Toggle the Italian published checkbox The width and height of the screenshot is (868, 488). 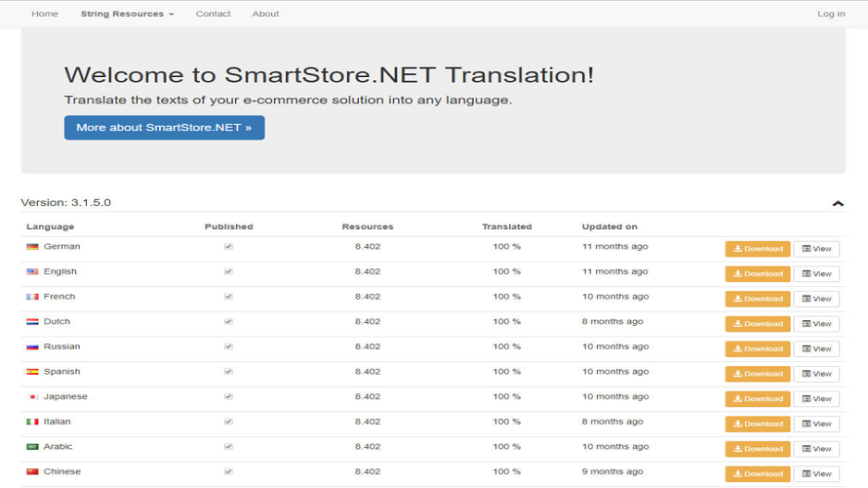pyautogui.click(x=228, y=422)
